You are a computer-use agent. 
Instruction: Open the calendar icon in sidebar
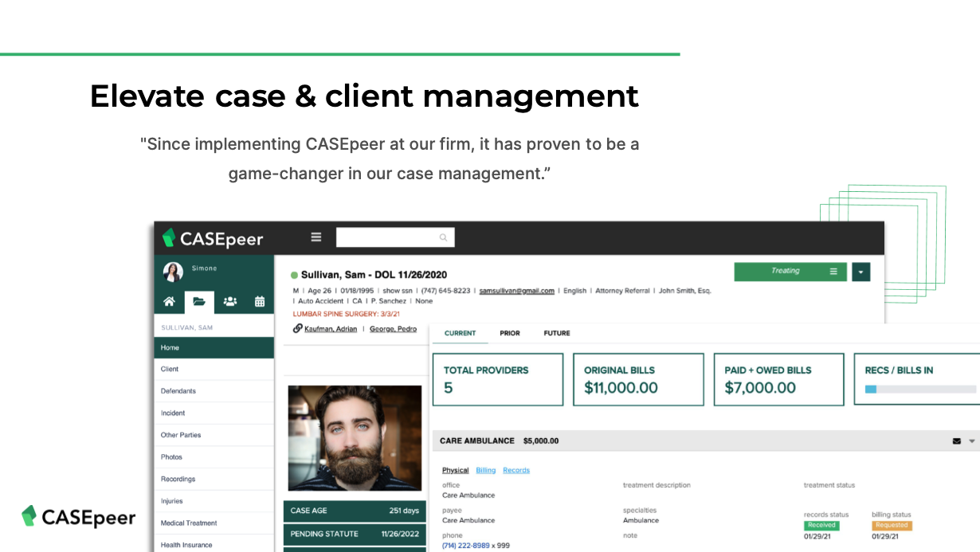(258, 302)
